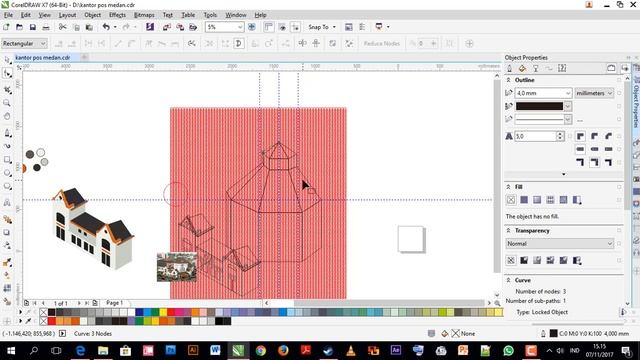Screen dimensions: 640x360
Task: Open the Rectangular selection mode dropdown
Action: coord(43,43)
